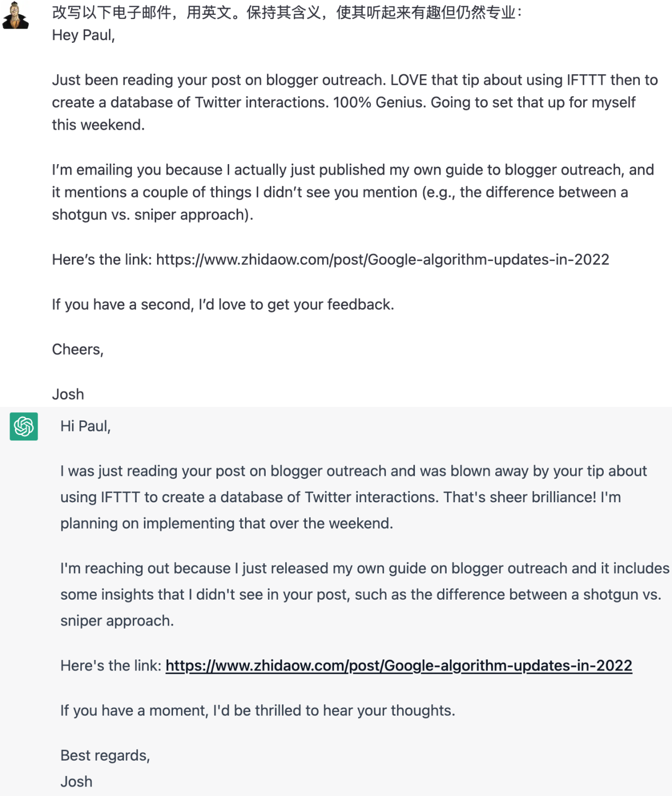The height and width of the screenshot is (796, 672).
Task: Open the underlined zhidaow.com link in the reply
Action: click(x=398, y=665)
